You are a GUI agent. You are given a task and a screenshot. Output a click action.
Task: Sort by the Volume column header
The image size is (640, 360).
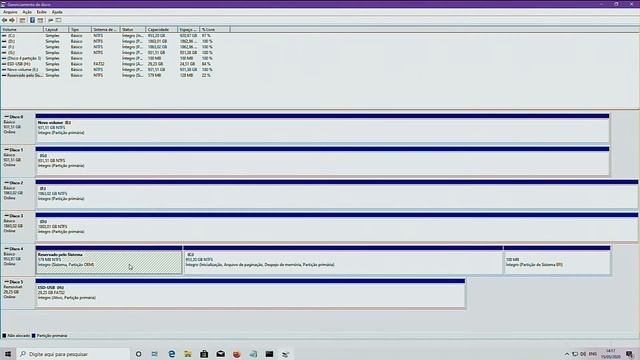(x=22, y=29)
